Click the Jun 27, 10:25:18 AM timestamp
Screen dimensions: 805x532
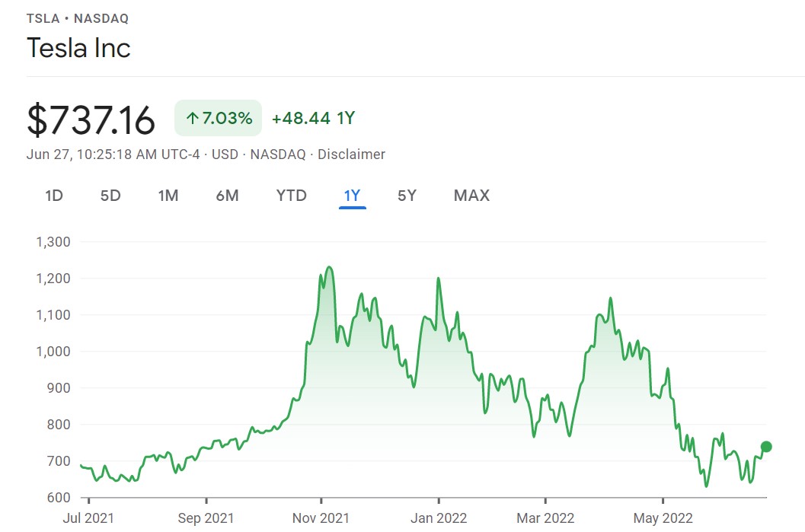click(x=113, y=155)
